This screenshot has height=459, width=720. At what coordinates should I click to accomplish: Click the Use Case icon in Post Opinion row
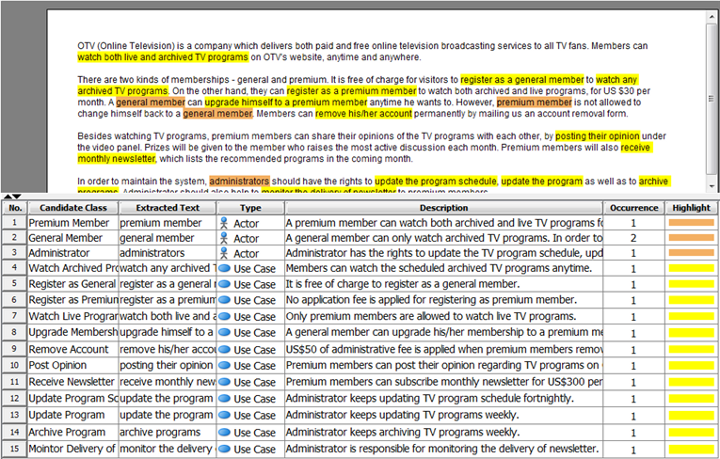(224, 365)
